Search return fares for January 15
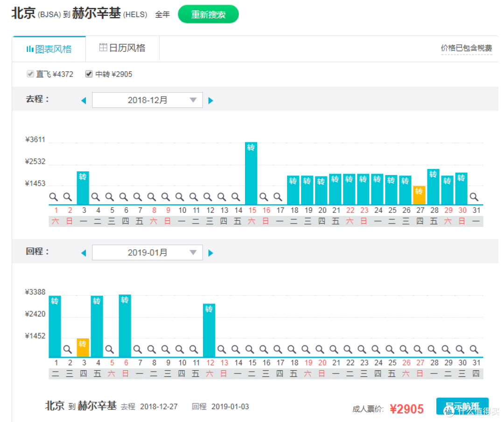 coord(250,349)
